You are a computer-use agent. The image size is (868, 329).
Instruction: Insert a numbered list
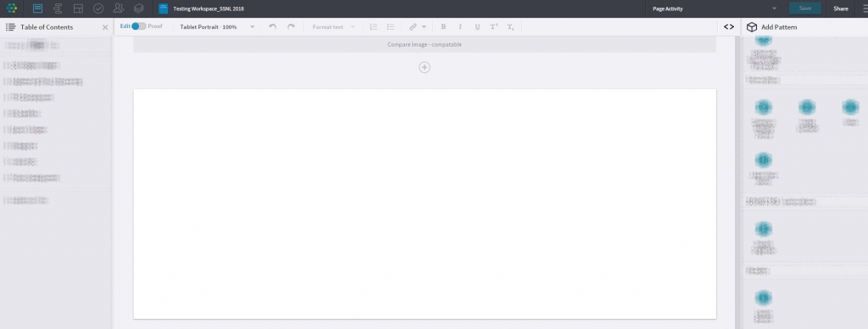(374, 26)
